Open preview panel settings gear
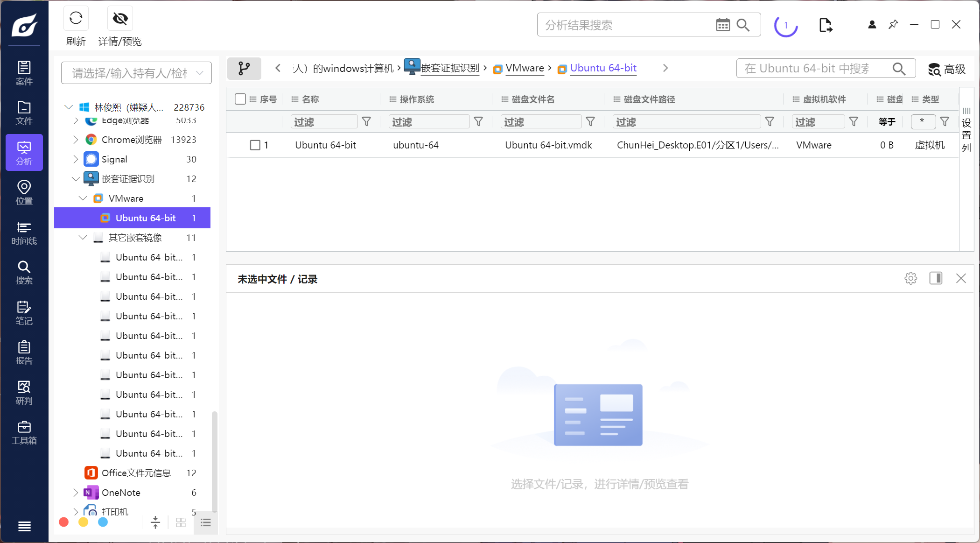The width and height of the screenshot is (980, 543). coord(910,279)
